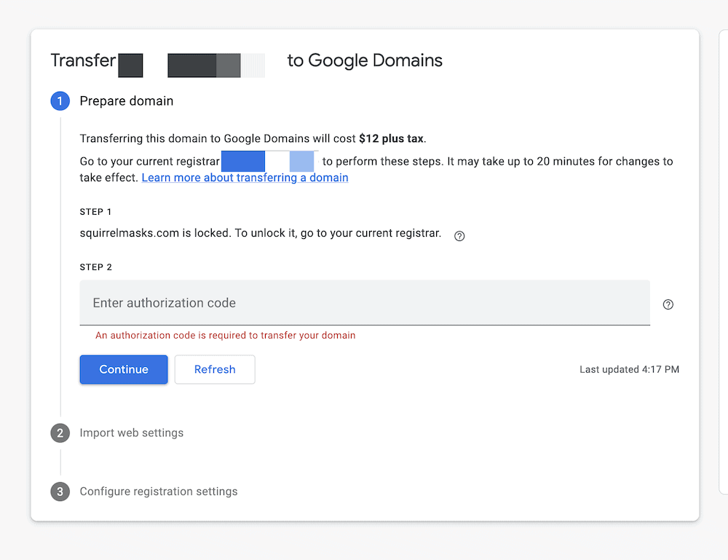728x560 pixels.
Task: Click the Refresh button
Action: tap(215, 369)
